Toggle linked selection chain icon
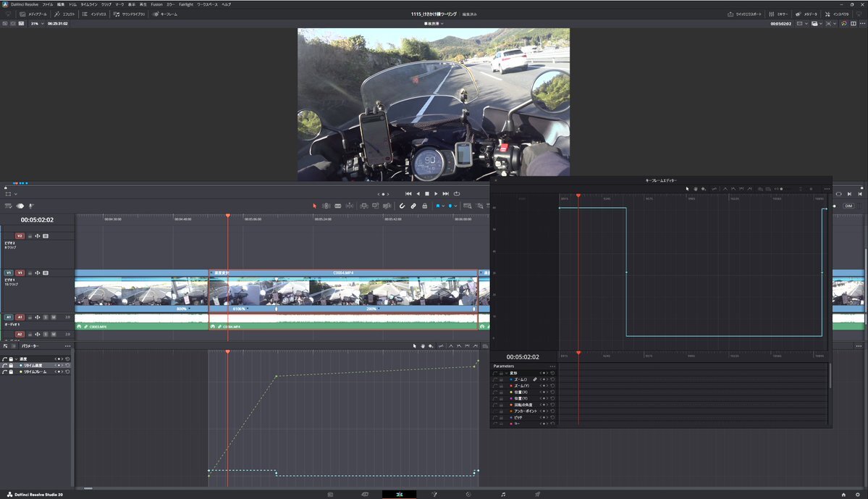Viewport: 868px width, 499px height. pos(413,206)
